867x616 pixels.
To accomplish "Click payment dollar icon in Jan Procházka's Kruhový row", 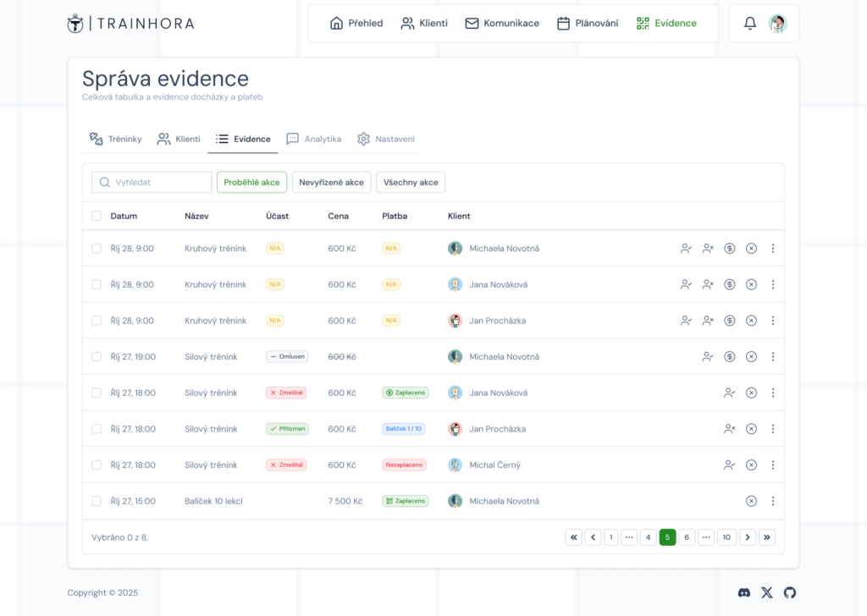I will coord(730,321).
